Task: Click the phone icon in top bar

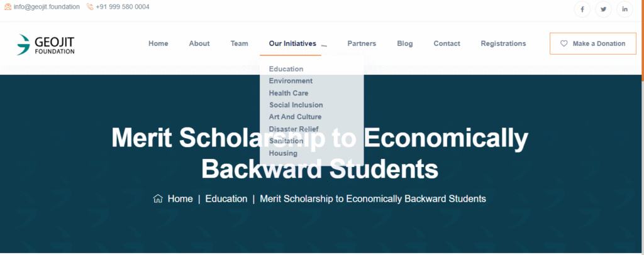Action: 90,7
